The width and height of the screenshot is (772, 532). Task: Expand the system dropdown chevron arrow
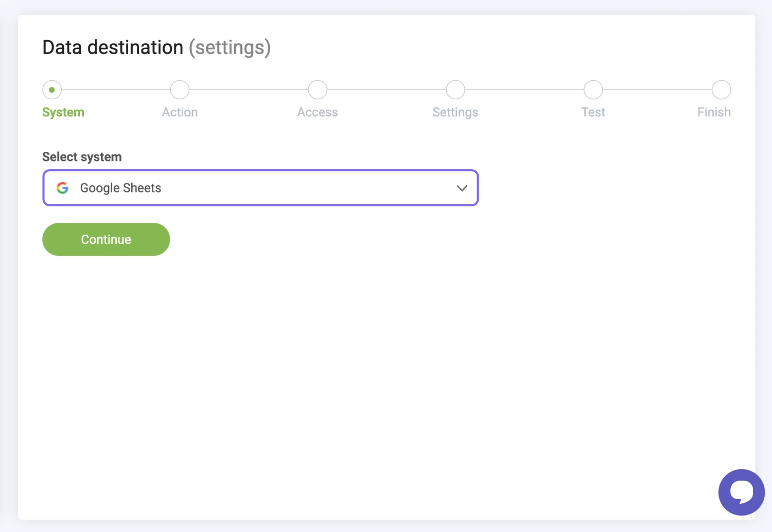click(x=462, y=188)
